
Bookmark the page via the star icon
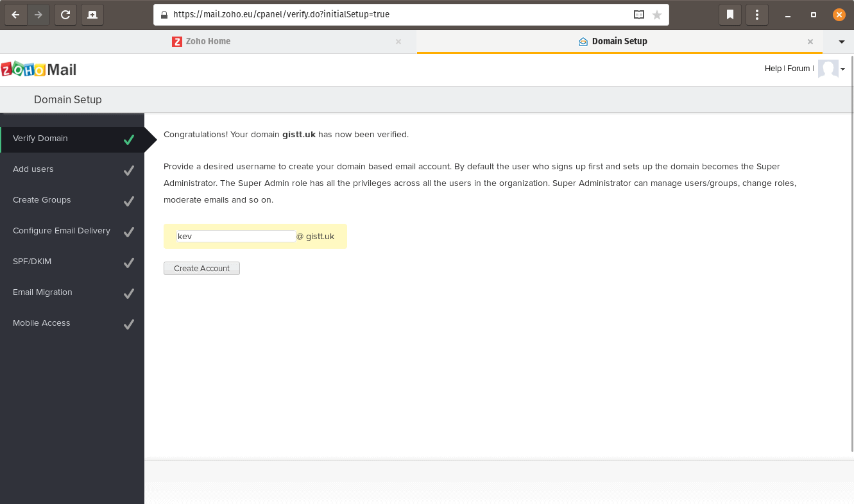click(656, 14)
